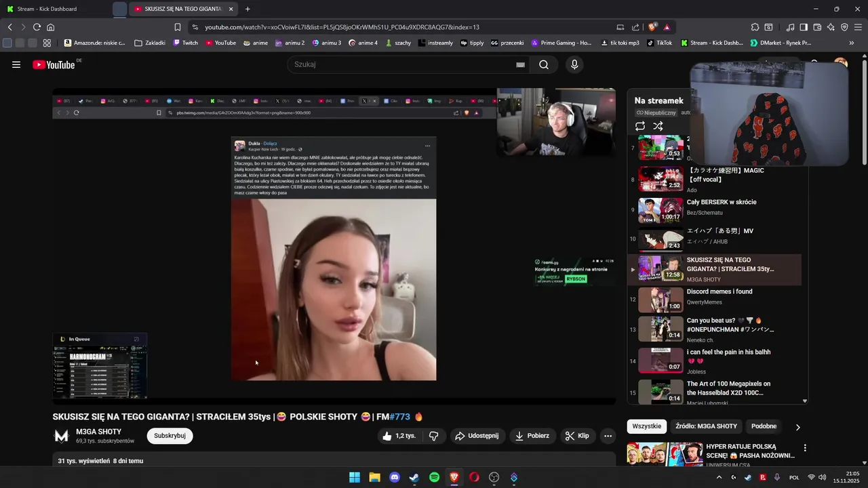Open options for HYPER RATUJE POLSKĄ SCENĘ video
Screen dimensions: 868x488
pyautogui.click(x=805, y=448)
